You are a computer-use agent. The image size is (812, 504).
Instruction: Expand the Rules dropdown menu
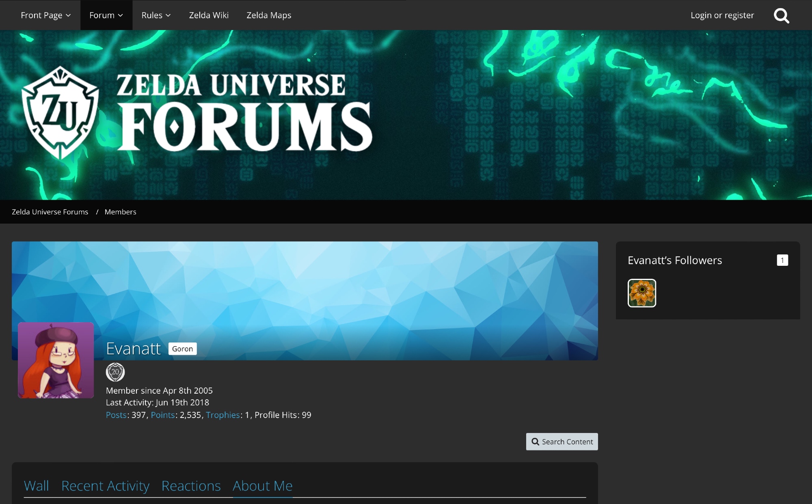[x=156, y=15]
